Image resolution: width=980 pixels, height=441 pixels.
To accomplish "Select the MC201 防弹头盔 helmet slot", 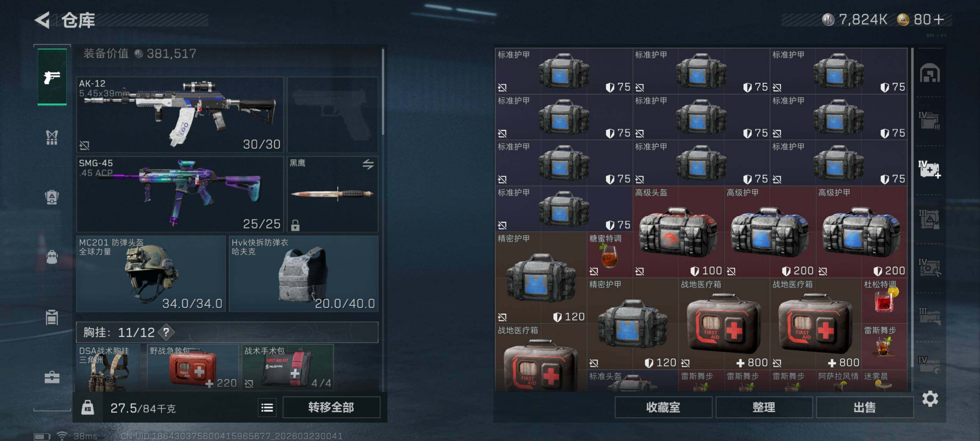I will pyautogui.click(x=151, y=274).
